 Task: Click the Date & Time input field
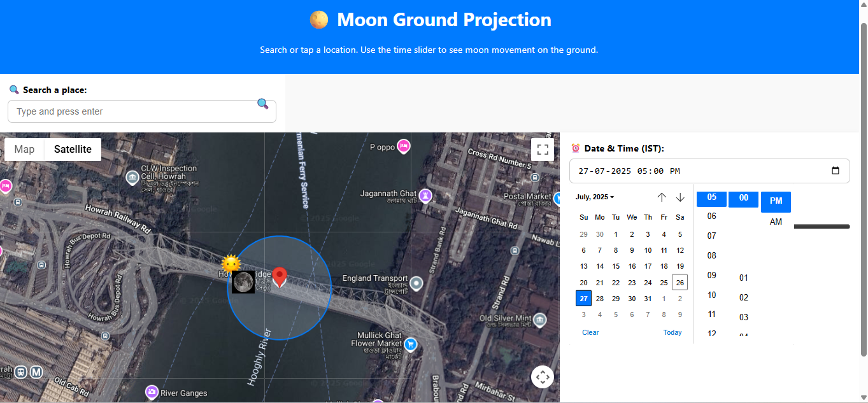click(709, 171)
